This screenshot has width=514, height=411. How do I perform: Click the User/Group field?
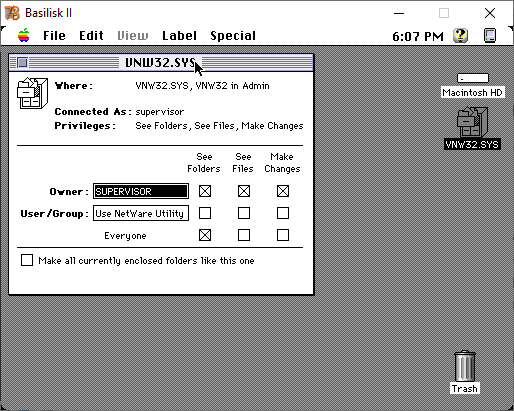[x=141, y=213]
